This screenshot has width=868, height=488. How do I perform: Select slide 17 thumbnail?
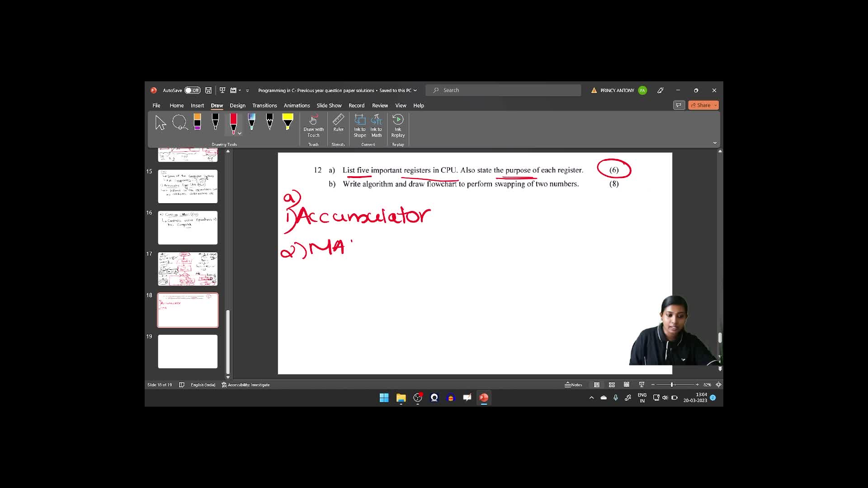click(188, 269)
